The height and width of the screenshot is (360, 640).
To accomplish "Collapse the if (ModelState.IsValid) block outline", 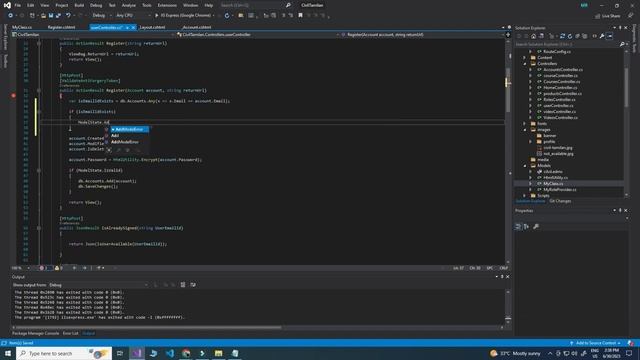I will [39, 171].
